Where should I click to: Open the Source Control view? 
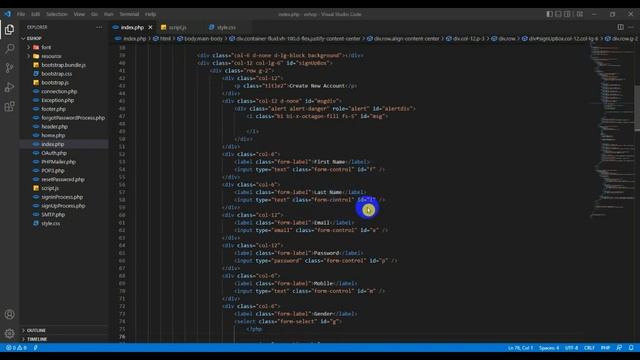9,68
